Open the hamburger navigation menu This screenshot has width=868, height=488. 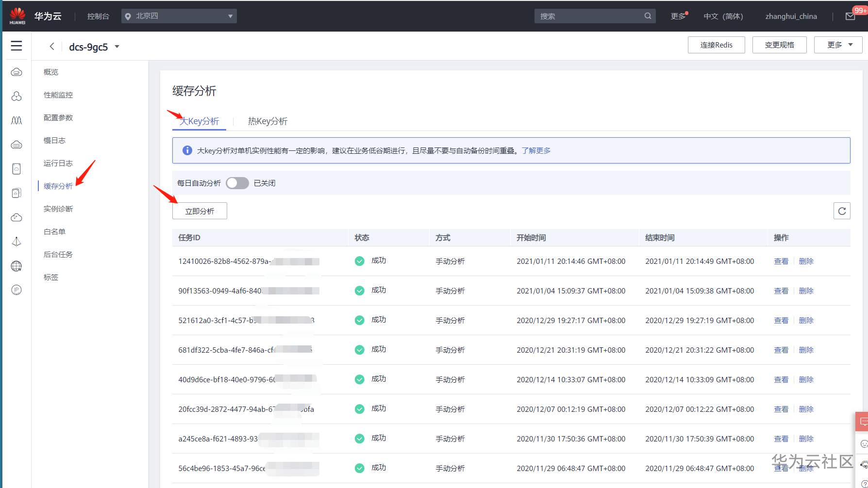point(17,46)
